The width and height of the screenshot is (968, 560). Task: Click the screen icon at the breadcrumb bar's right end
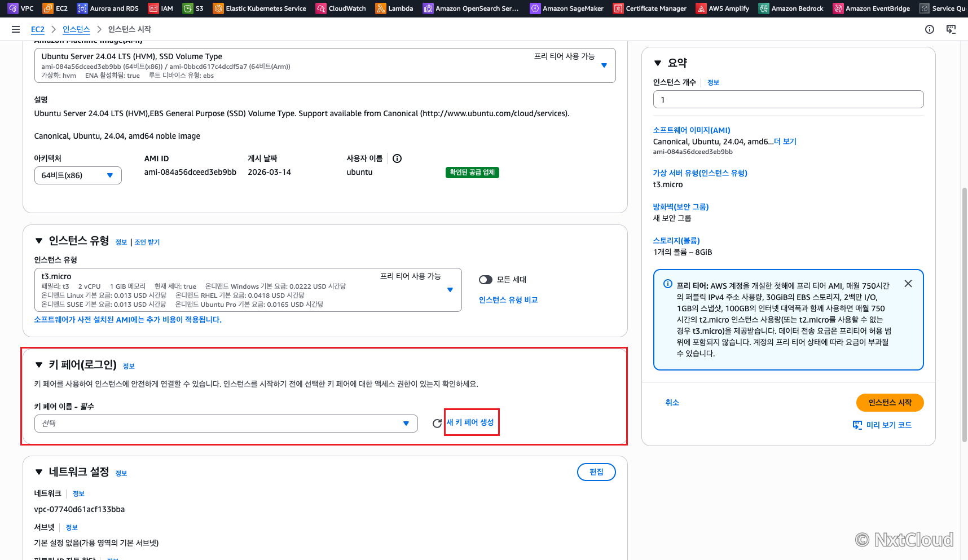tap(951, 29)
